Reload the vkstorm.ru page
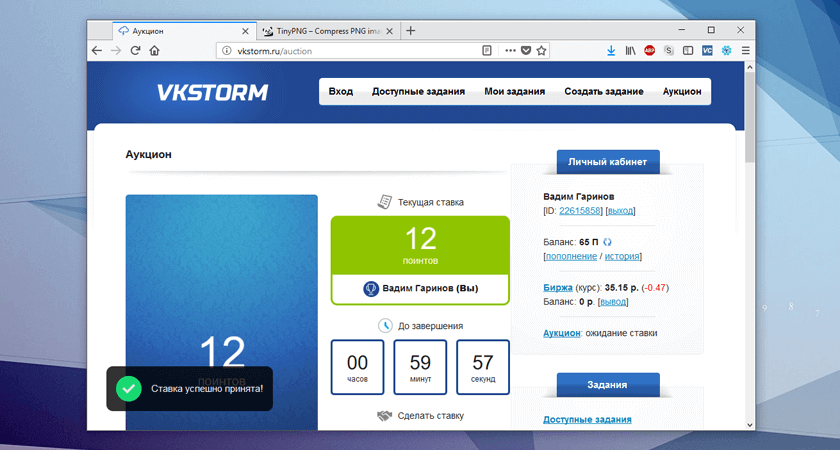 (x=135, y=50)
